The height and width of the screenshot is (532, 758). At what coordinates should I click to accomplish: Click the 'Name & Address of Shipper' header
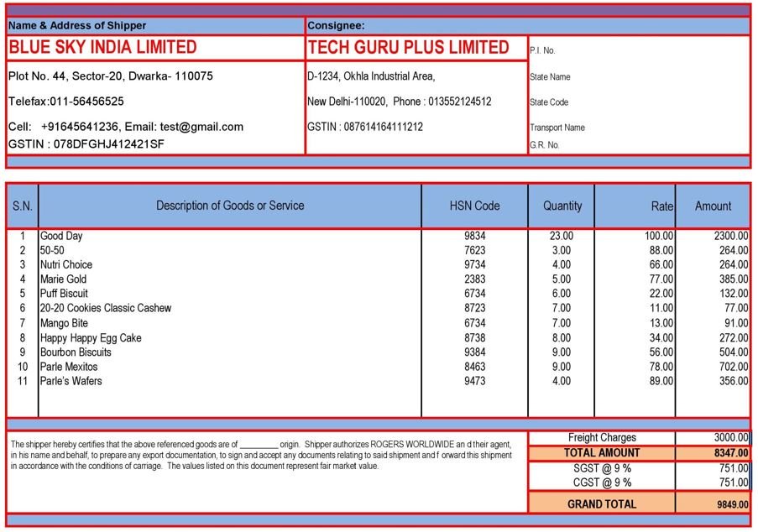click(77, 26)
